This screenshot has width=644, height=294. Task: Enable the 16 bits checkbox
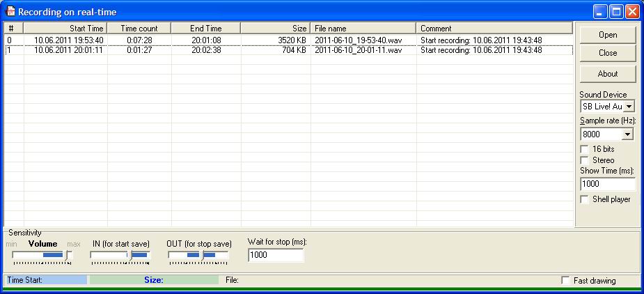pos(584,149)
